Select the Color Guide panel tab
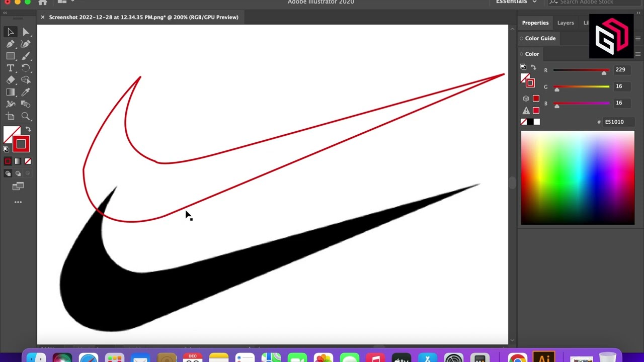This screenshot has height=362, width=644. coord(540,38)
